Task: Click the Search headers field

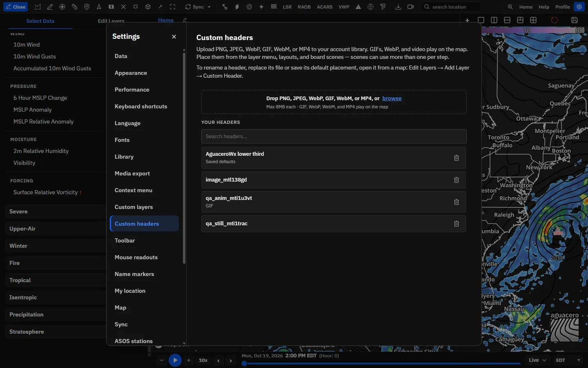Action: [334, 137]
